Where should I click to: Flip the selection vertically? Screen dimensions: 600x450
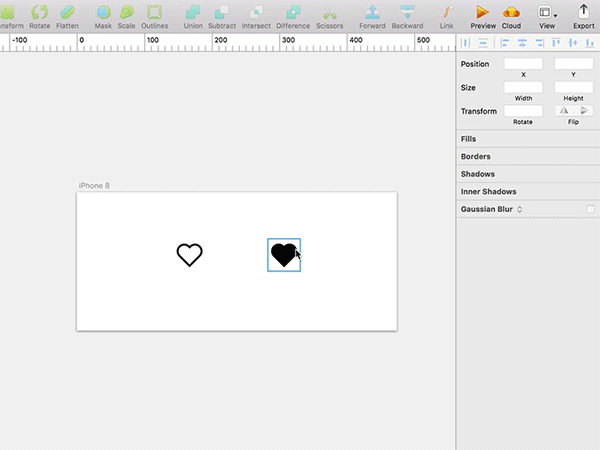583,111
